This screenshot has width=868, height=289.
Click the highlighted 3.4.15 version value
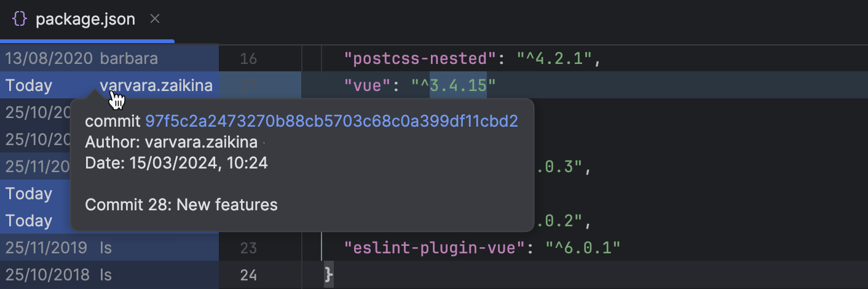[458, 86]
